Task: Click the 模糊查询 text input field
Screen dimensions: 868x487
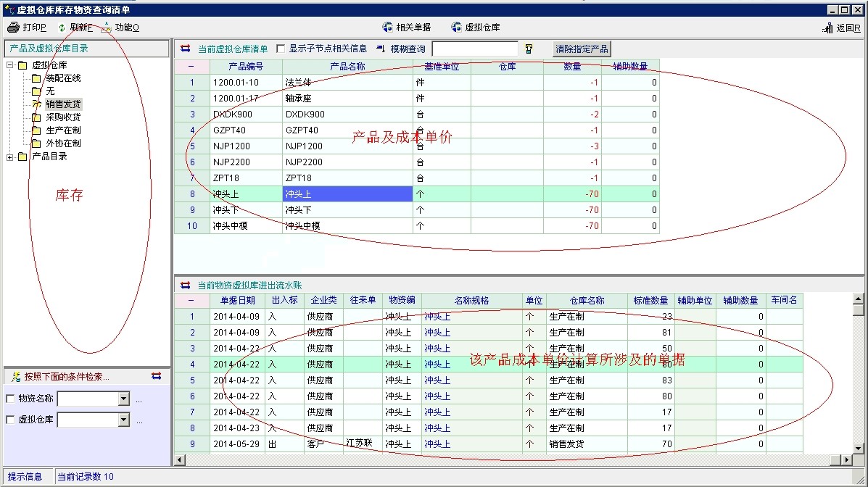Action: [475, 49]
